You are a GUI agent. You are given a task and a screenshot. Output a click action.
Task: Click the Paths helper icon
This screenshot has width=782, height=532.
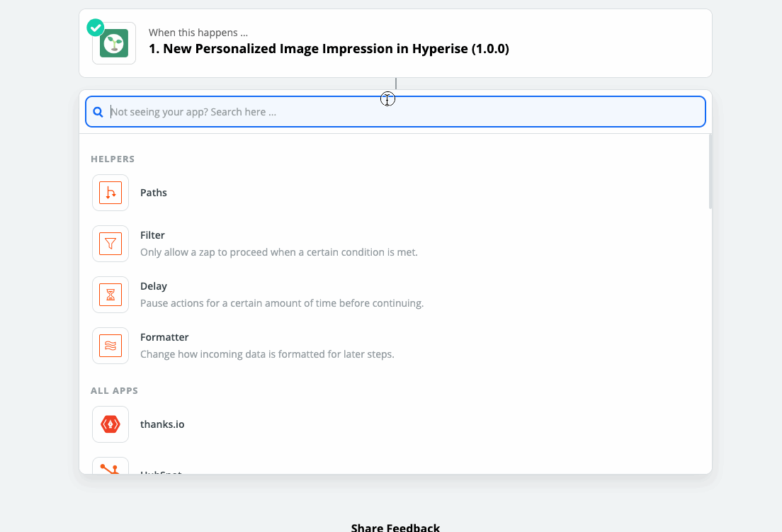click(110, 193)
